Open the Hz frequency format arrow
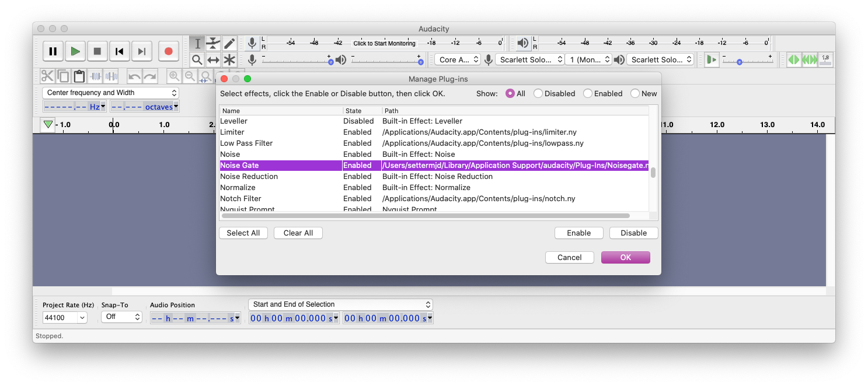868x386 pixels. click(x=103, y=107)
